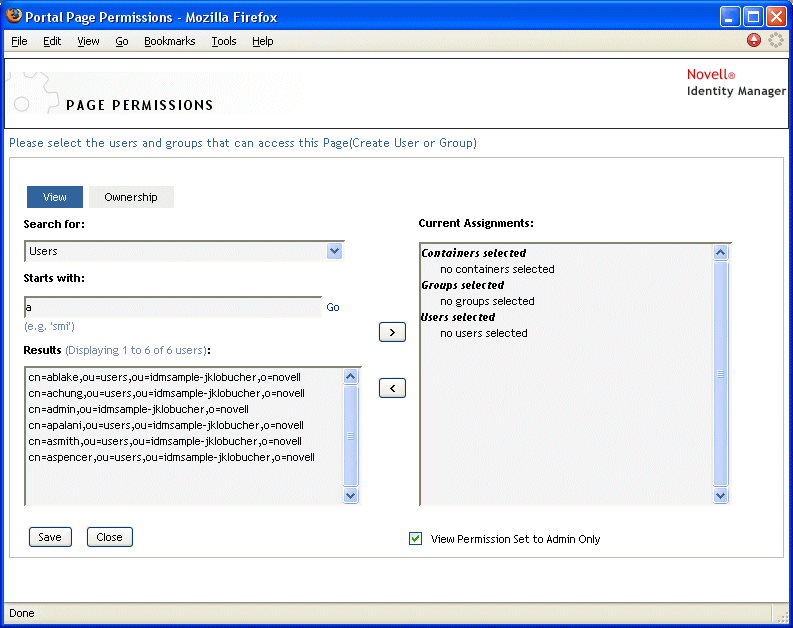Click up arrow of Results list scrollbar
The width and height of the screenshot is (793, 628).
[350, 376]
